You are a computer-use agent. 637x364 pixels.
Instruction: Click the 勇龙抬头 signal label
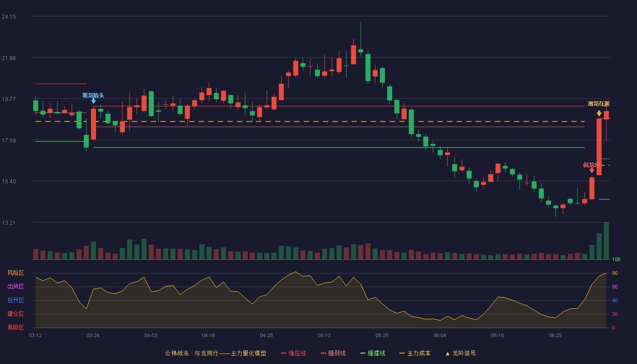pos(93,96)
